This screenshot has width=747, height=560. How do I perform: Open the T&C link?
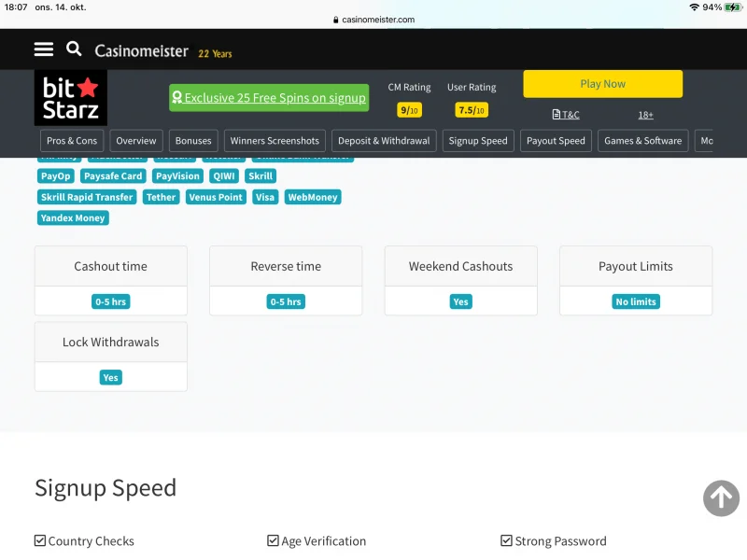566,115
